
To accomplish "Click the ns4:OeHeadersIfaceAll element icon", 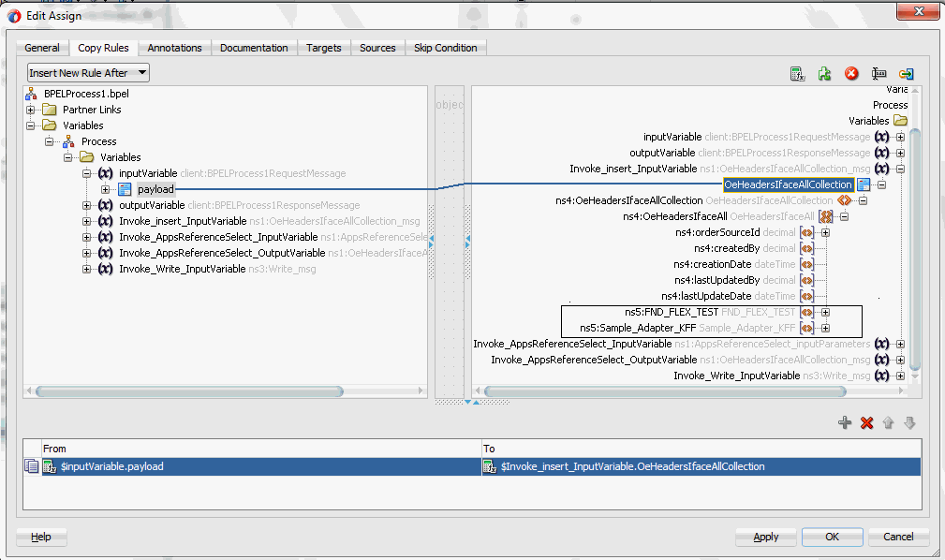I will click(x=826, y=216).
